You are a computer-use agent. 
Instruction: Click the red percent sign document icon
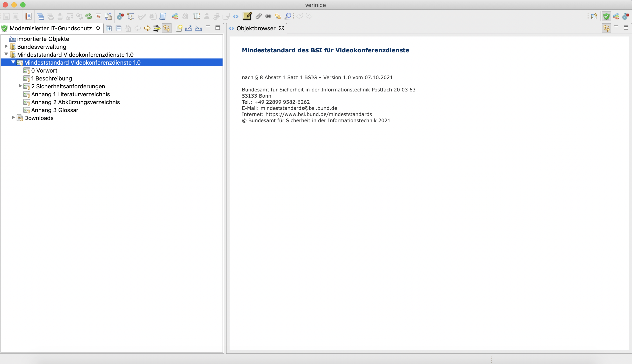point(99,16)
